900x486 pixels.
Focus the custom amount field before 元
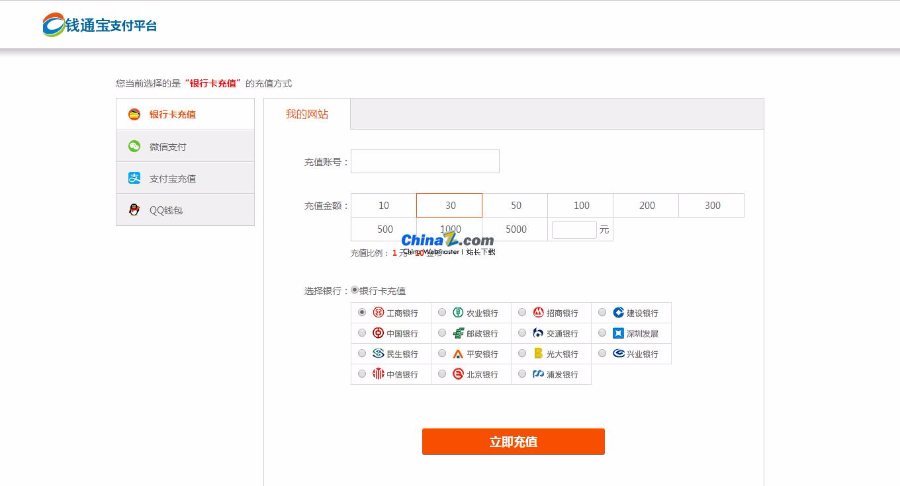tap(574, 230)
